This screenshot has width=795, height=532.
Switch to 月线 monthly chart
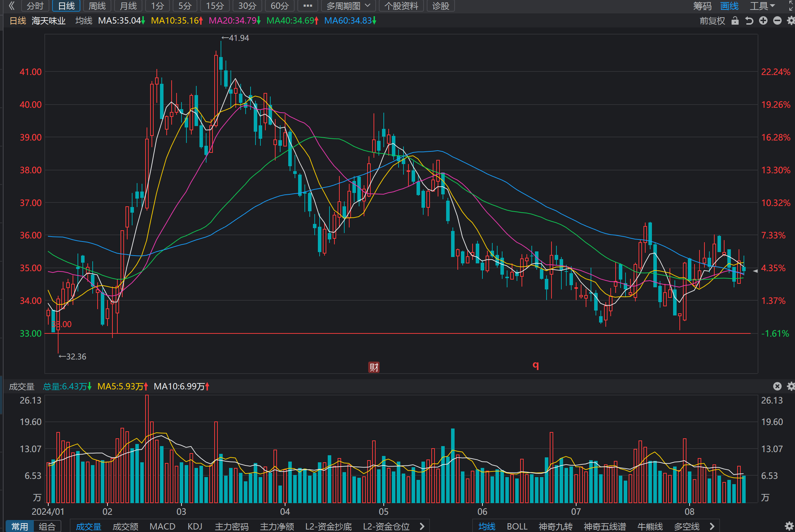click(x=128, y=6)
